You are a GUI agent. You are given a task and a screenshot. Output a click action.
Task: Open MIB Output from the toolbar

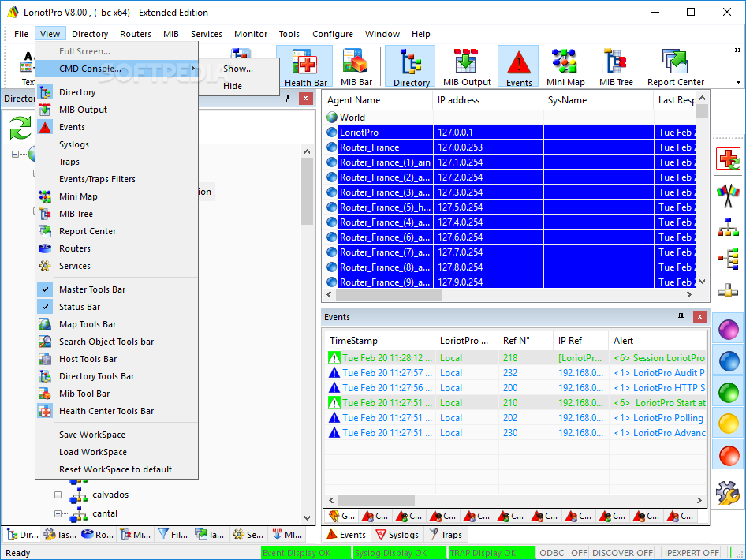[x=467, y=66]
